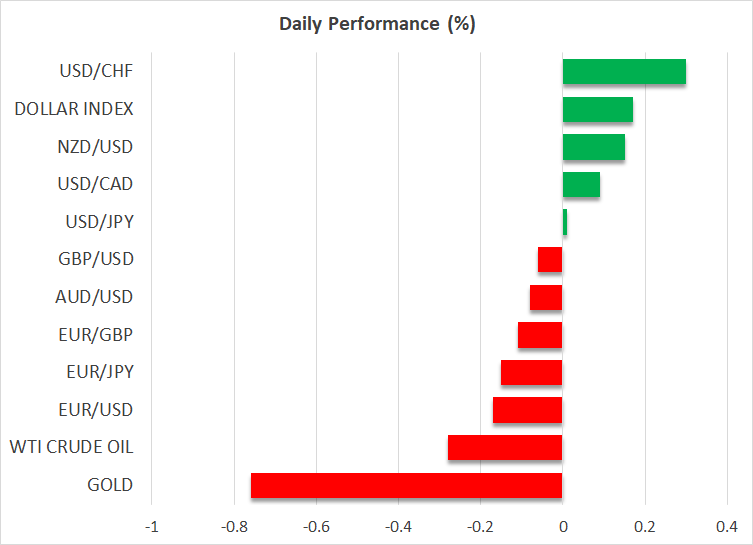Click the red EUR/USD bar
The width and height of the screenshot is (753, 545).
pyautogui.click(x=527, y=410)
